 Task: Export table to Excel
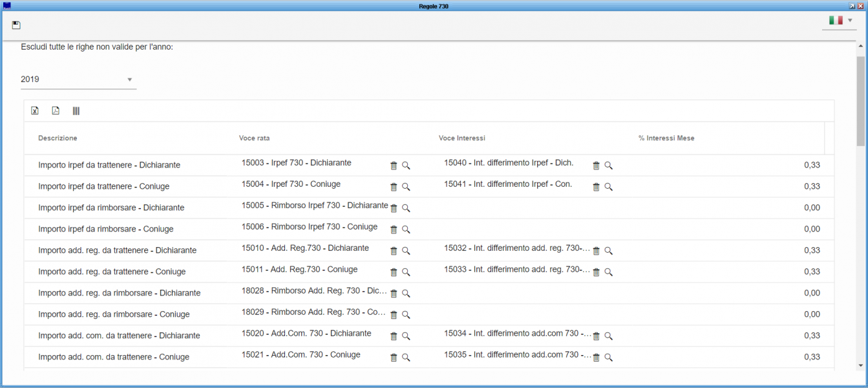tap(35, 111)
